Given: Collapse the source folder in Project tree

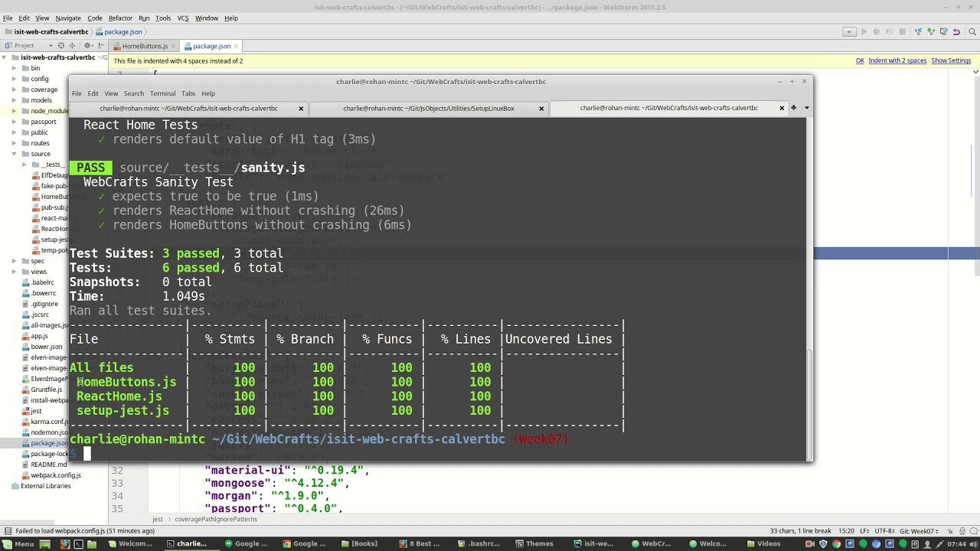Looking at the screenshot, I should [x=14, y=154].
